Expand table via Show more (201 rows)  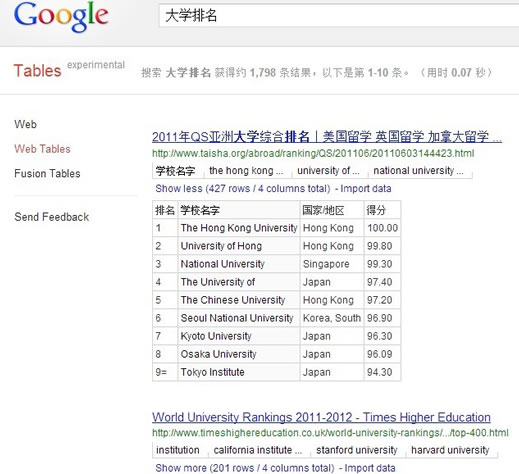pos(245,468)
